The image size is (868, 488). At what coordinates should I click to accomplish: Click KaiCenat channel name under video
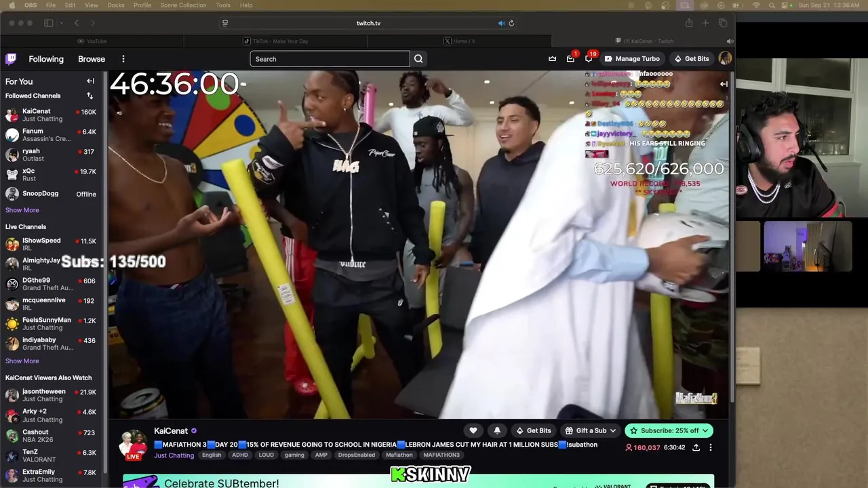(x=171, y=431)
